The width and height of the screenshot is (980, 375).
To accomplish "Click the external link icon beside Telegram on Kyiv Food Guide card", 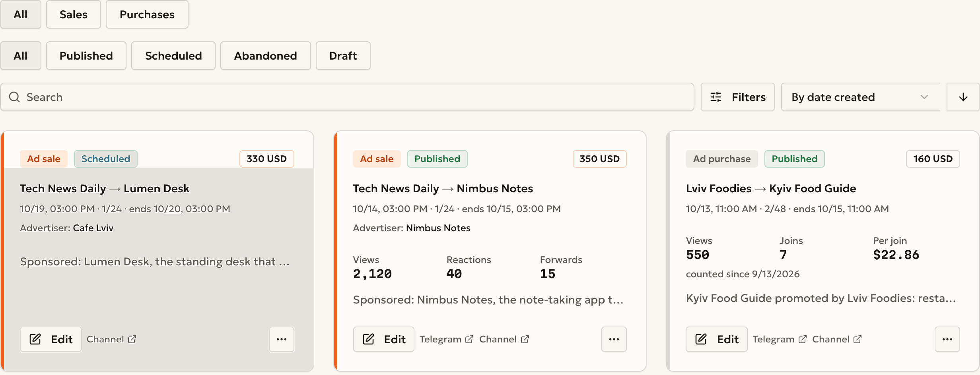I will pyautogui.click(x=803, y=339).
